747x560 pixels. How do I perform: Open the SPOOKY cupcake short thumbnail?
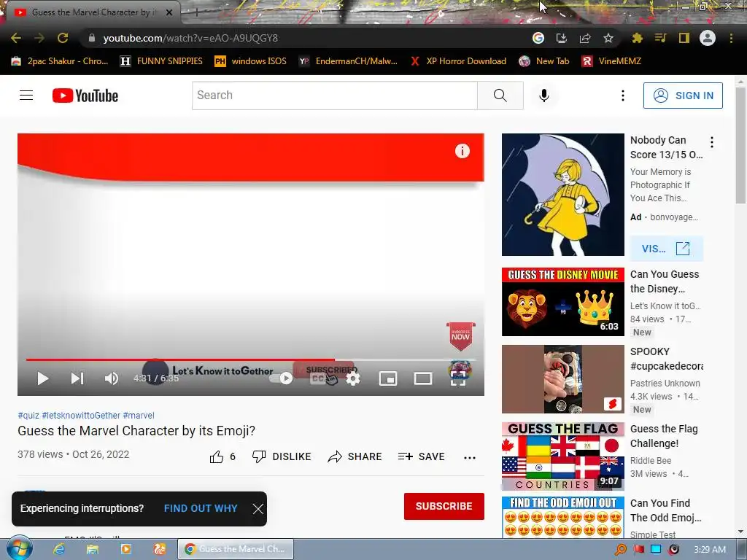point(562,379)
